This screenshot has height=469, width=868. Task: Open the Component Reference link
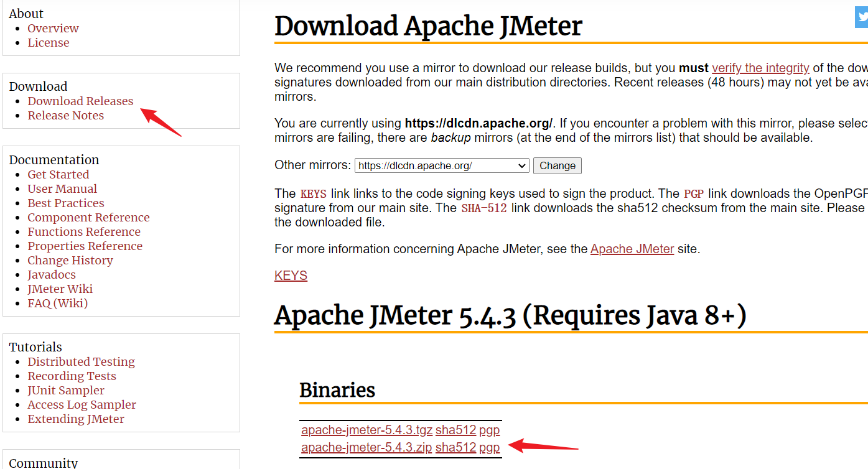(x=88, y=217)
